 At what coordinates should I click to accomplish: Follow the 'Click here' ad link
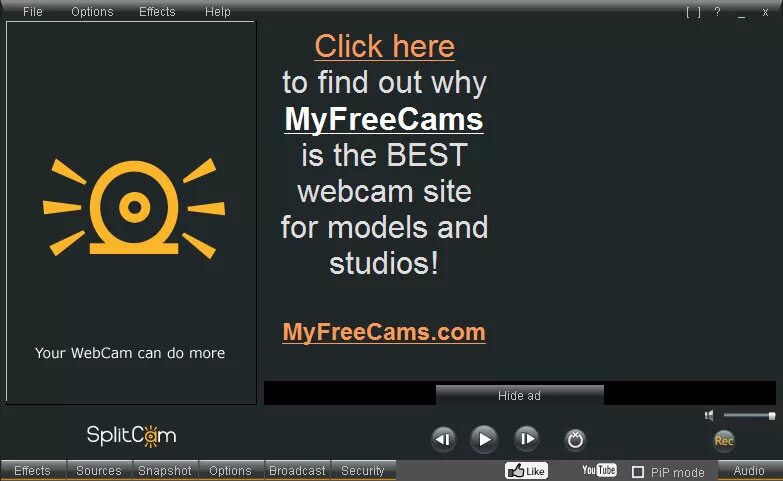pyautogui.click(x=385, y=46)
